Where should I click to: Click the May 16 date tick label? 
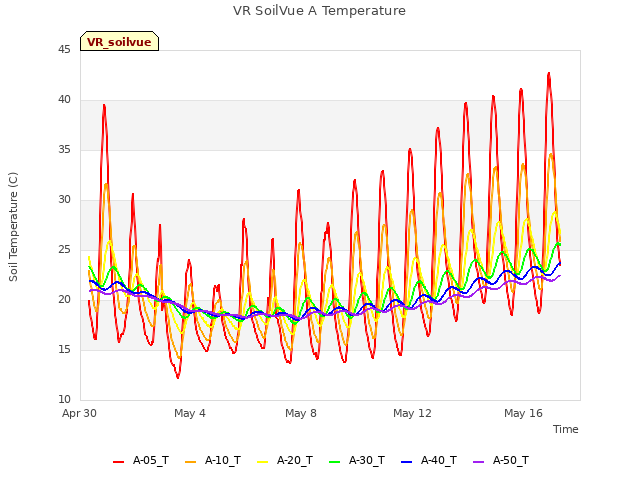click(x=523, y=413)
